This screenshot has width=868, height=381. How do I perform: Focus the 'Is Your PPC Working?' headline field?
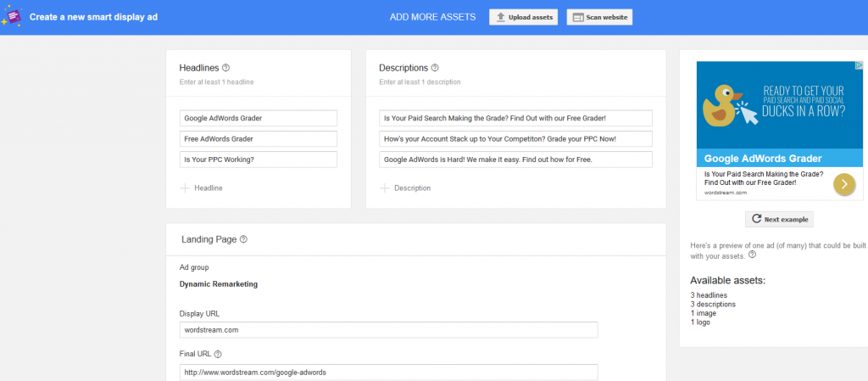click(258, 160)
